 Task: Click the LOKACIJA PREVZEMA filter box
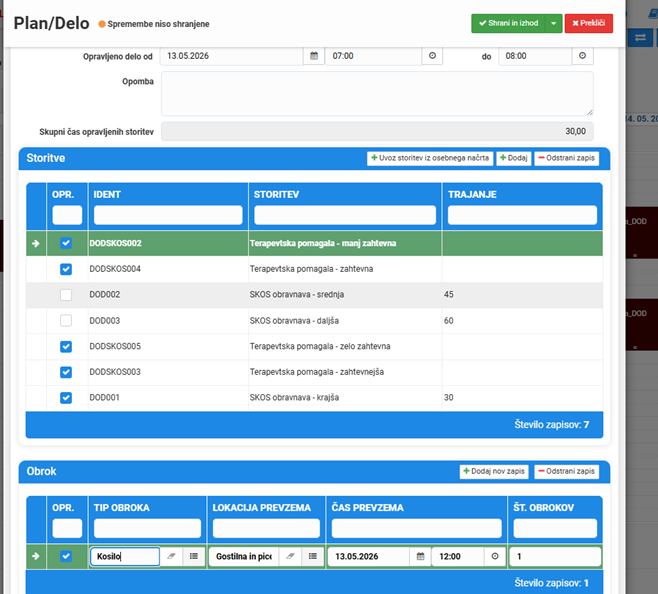(x=266, y=528)
